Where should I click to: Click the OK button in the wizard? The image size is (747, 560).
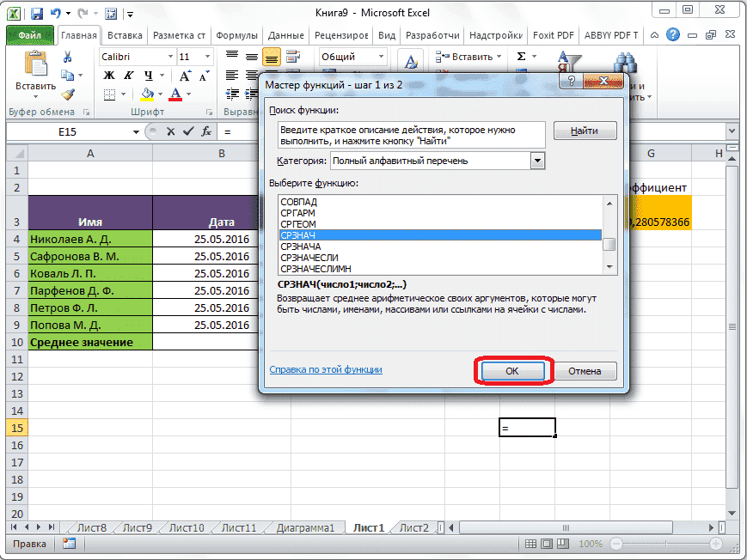pyautogui.click(x=511, y=371)
